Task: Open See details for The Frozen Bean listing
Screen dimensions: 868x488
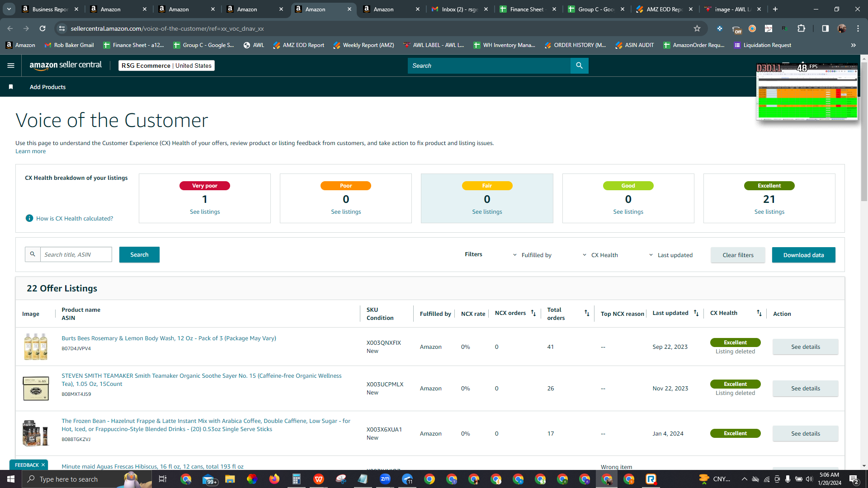Action: (x=805, y=433)
